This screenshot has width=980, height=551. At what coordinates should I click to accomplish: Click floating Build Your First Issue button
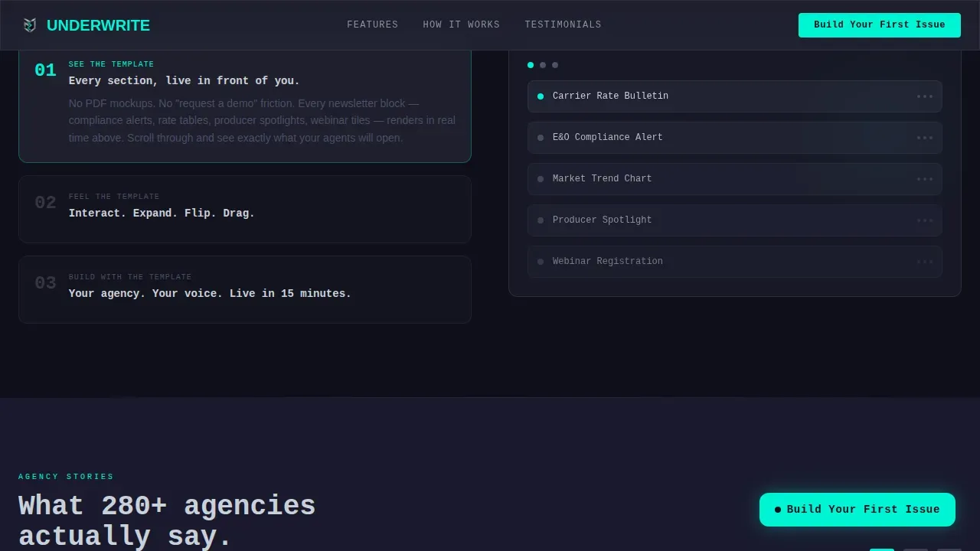[x=857, y=510]
